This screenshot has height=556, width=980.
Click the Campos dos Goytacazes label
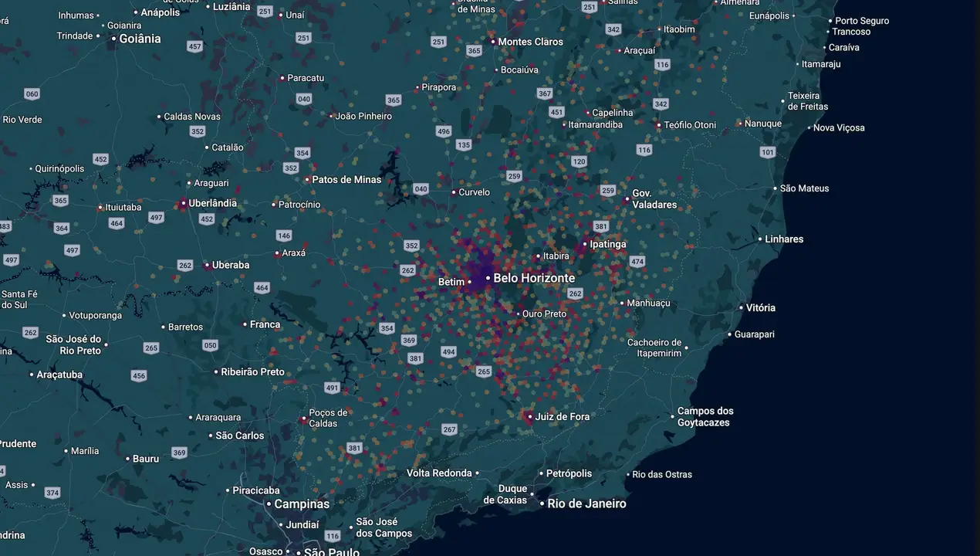point(705,417)
